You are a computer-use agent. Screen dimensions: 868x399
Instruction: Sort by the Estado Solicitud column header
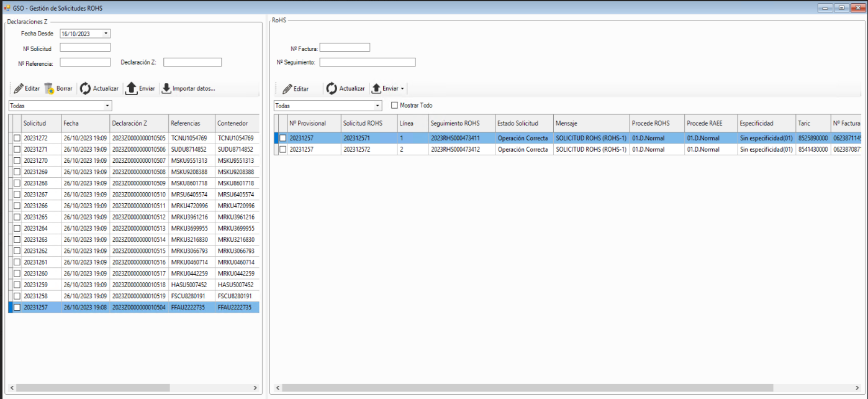tap(523, 123)
